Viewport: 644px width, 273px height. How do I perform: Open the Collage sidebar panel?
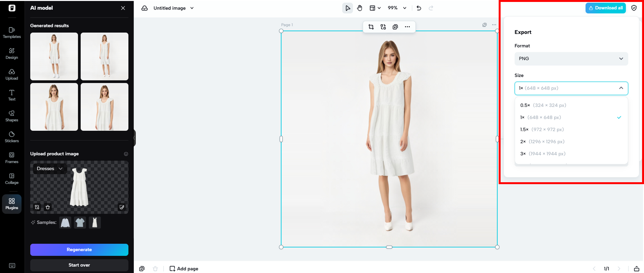(12, 179)
